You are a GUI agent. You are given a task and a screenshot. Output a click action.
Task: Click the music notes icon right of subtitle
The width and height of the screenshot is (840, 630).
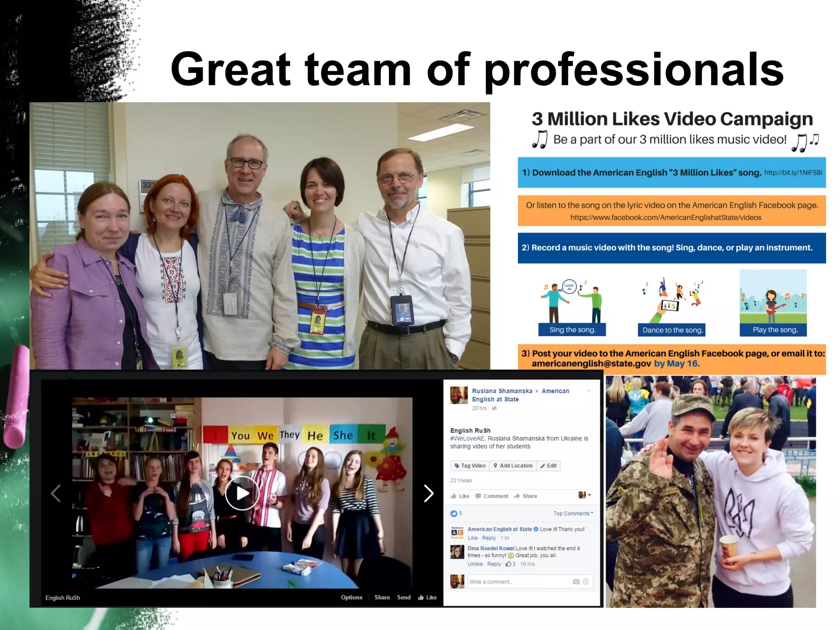(805, 142)
